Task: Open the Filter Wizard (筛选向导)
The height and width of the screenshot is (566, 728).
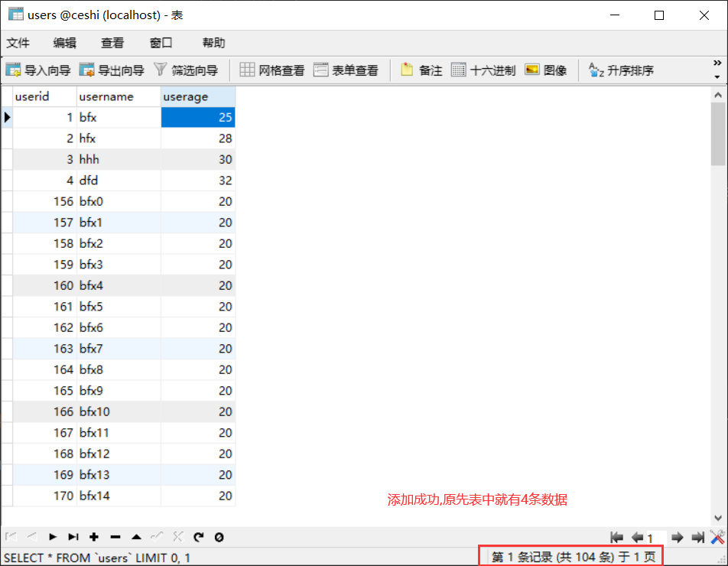Action: (x=186, y=70)
